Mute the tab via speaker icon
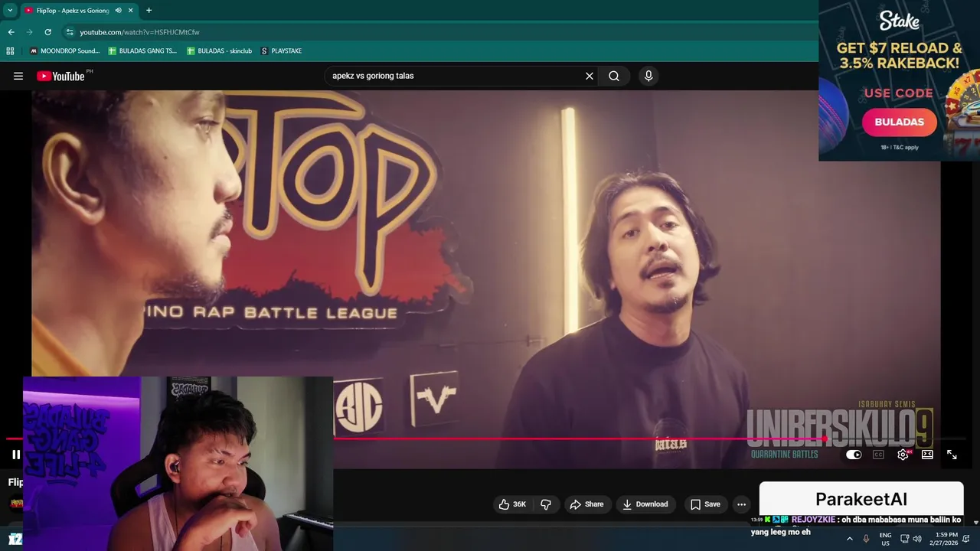This screenshot has width=980, height=551. tap(118, 11)
